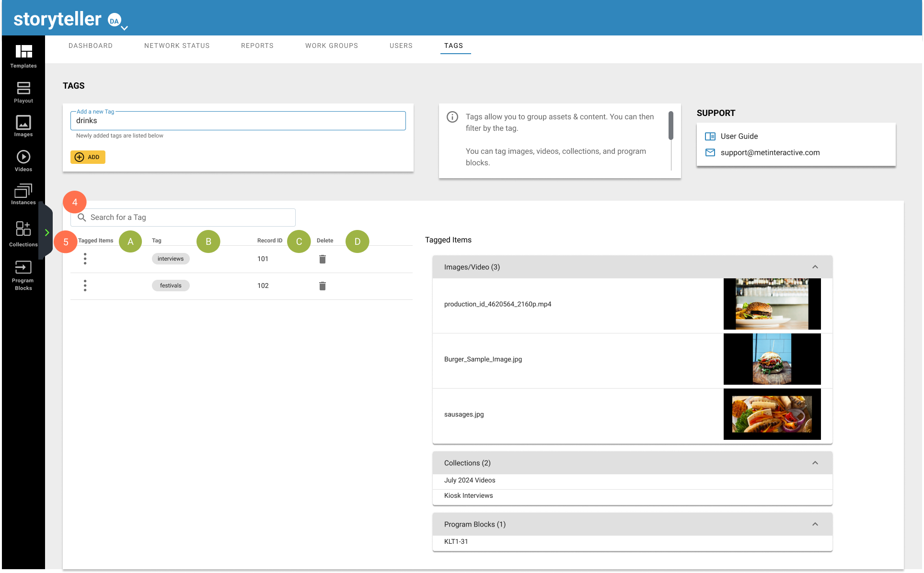Select the festivals tag chip

[x=171, y=286]
